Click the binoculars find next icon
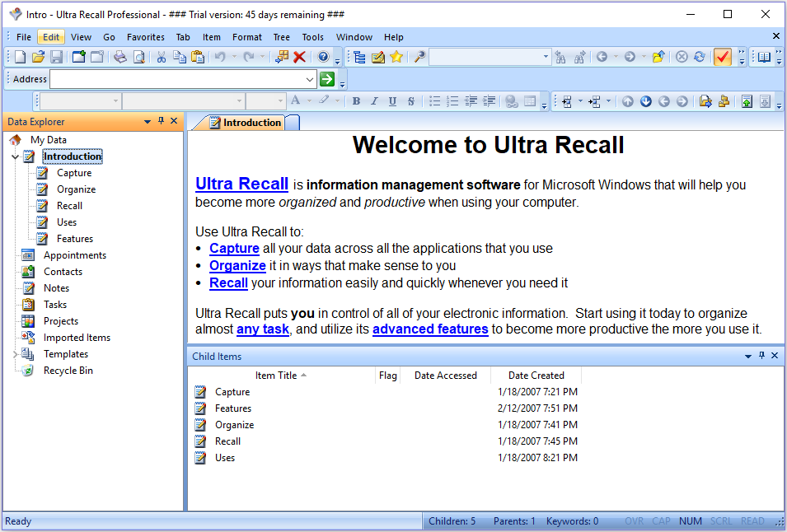 (579, 57)
